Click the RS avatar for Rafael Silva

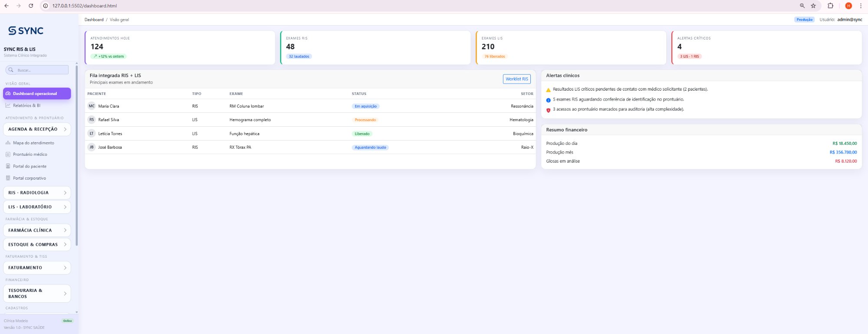[x=92, y=120]
